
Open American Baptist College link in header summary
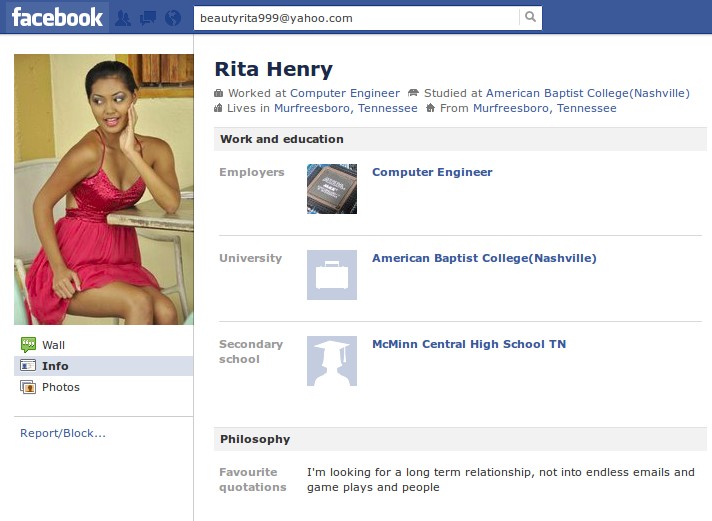click(x=588, y=93)
